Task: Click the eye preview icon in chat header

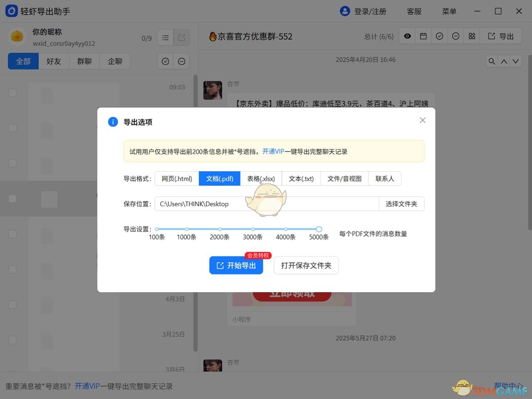Action: 407,36
